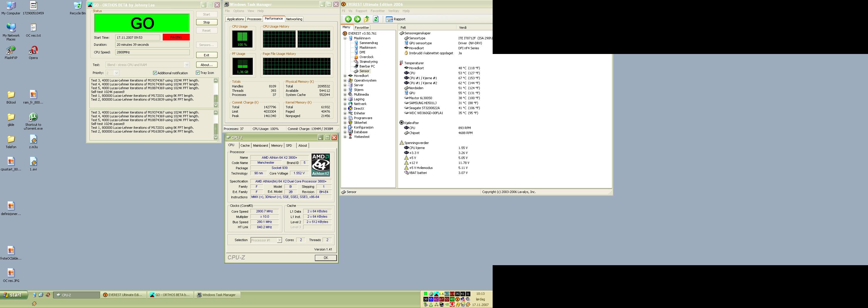868x308 pixels.
Task: Click the EVEREST up-level arrow icon
Action: (x=367, y=19)
